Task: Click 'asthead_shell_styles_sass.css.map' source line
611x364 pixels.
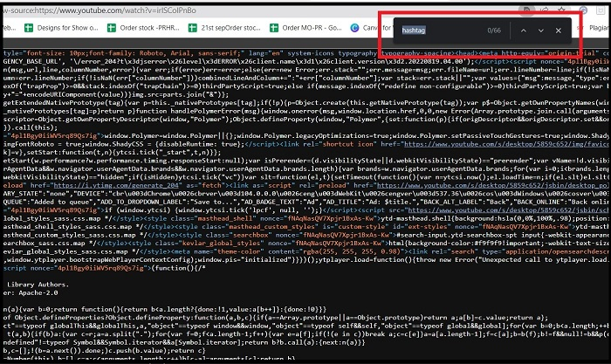Action: tap(305, 226)
